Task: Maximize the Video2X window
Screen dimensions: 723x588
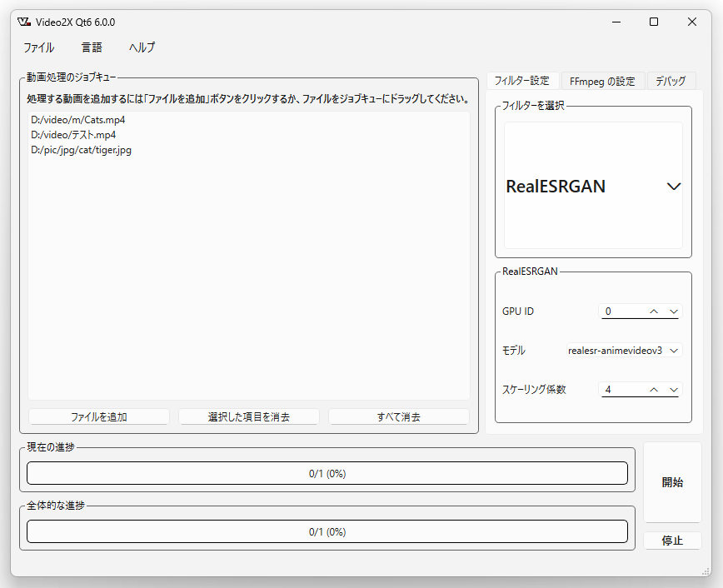Action: point(654,22)
